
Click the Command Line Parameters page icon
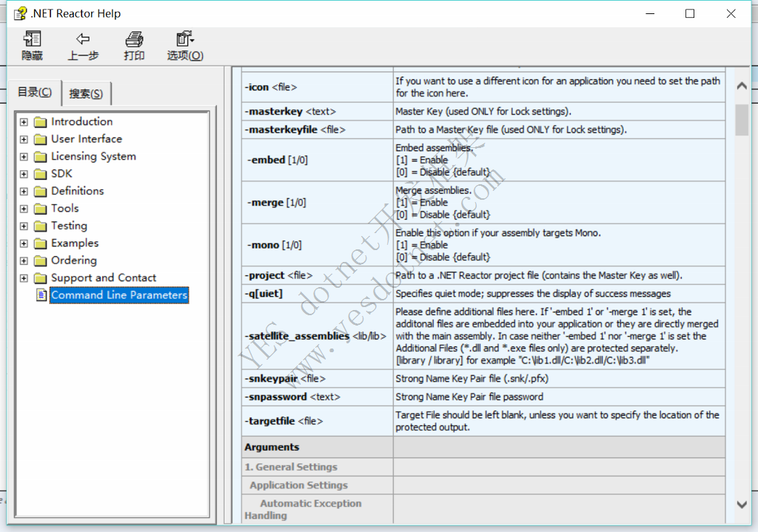tap(41, 295)
